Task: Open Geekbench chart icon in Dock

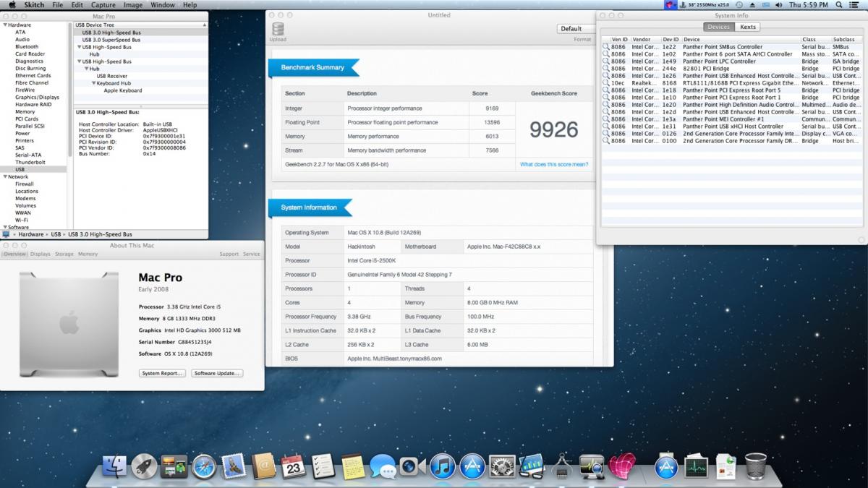Action: tap(532, 466)
